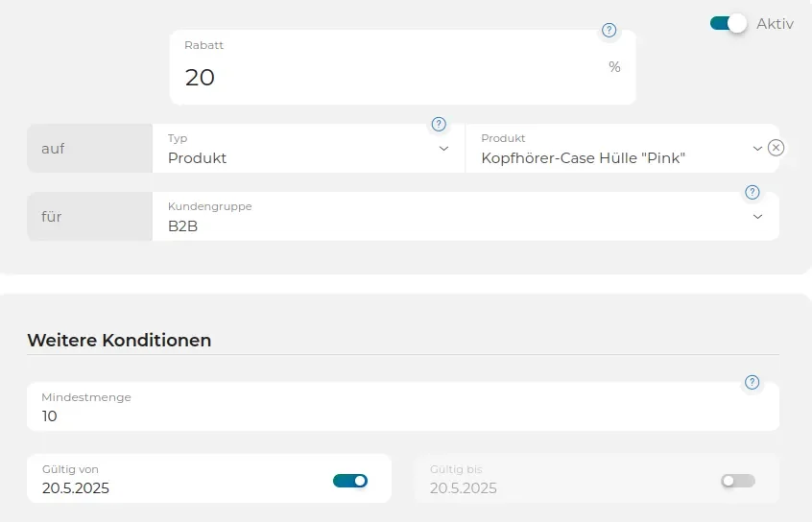Expand the Typ dropdown chevron
The width and height of the screenshot is (812, 522).
(443, 149)
